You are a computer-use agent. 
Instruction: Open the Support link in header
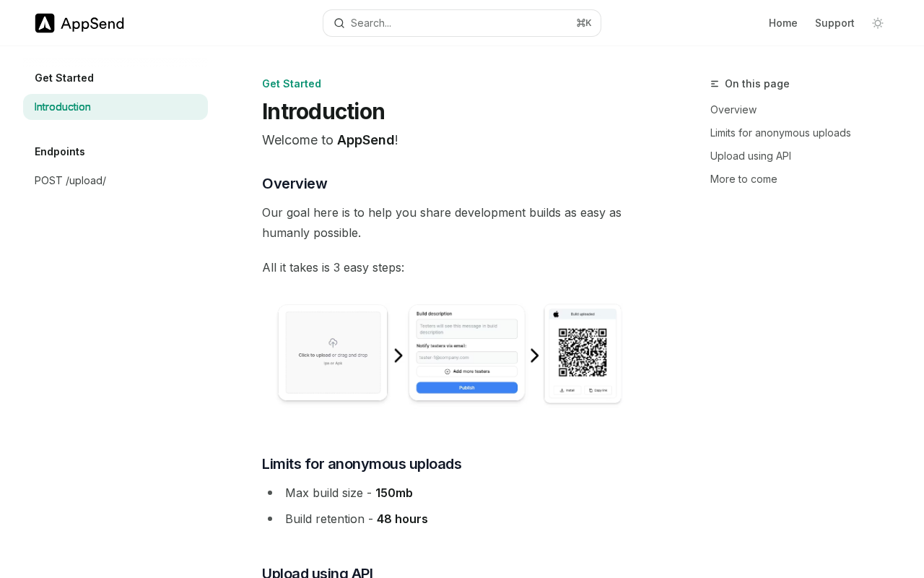click(x=834, y=23)
